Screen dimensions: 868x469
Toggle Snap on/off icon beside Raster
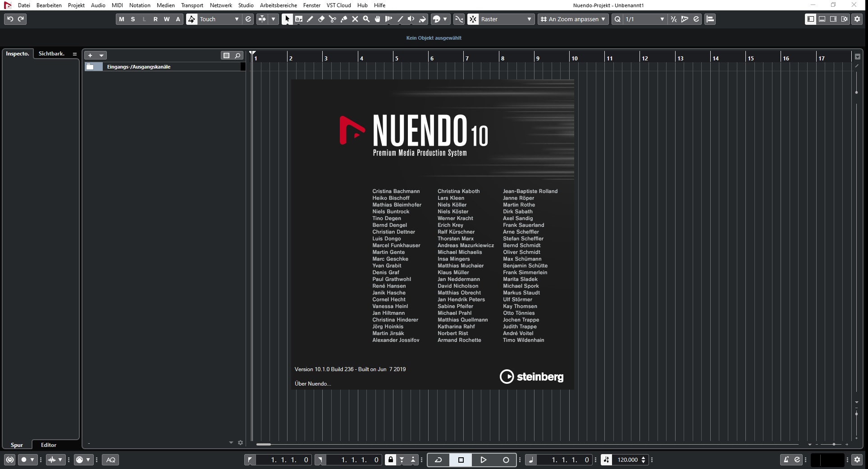tap(473, 19)
